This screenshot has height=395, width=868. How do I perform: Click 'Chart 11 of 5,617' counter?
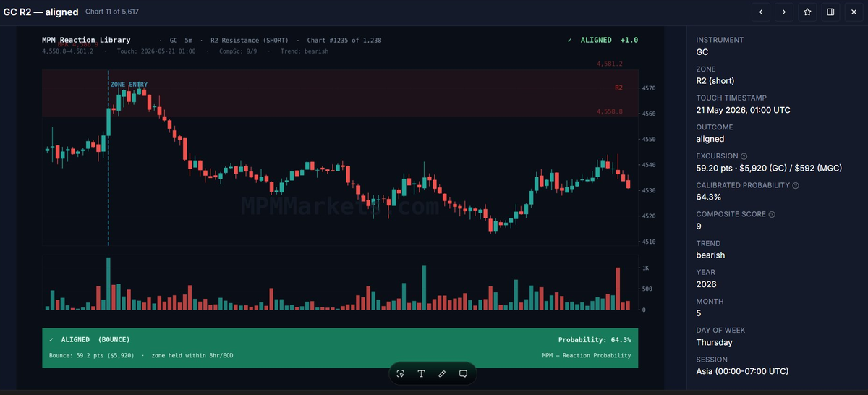112,12
